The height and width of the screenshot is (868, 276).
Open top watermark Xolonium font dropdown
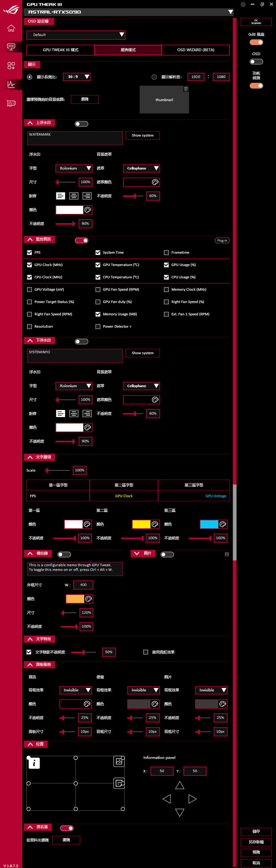click(x=74, y=168)
